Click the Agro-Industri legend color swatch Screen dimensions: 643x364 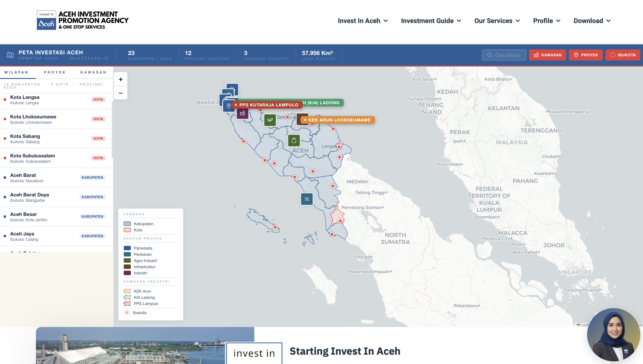pyautogui.click(x=127, y=260)
